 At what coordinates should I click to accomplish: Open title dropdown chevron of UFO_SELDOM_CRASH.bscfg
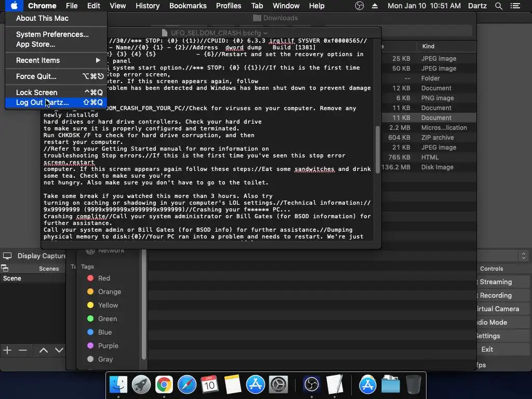pos(265,33)
